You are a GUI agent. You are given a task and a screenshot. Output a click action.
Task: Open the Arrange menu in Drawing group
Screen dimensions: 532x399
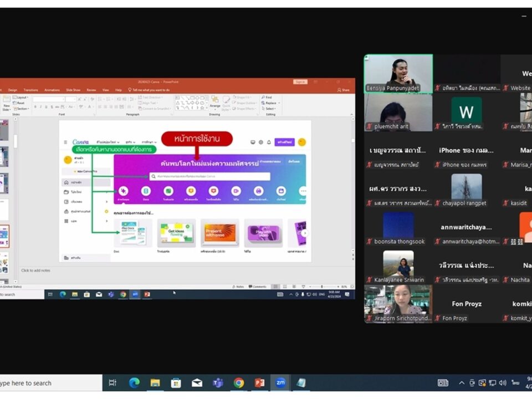click(215, 103)
